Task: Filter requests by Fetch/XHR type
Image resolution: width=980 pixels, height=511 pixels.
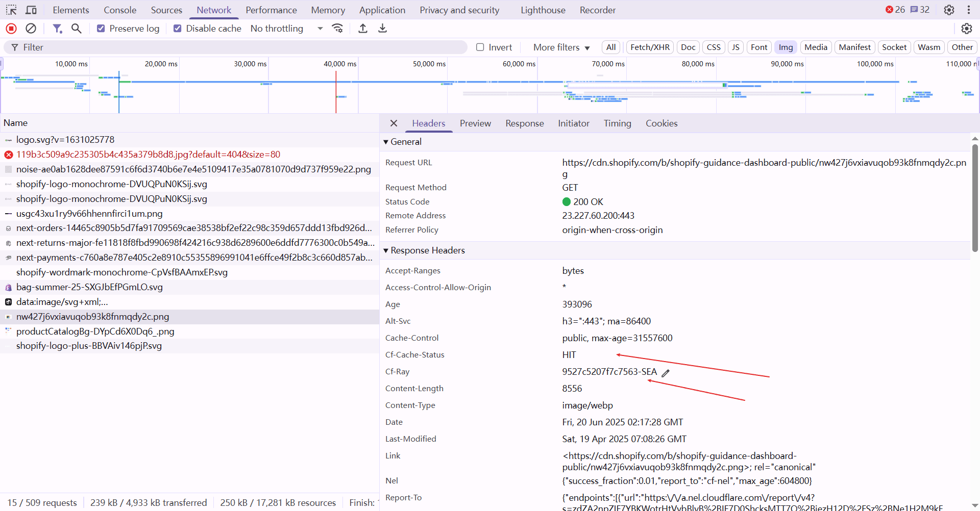Action: point(650,47)
